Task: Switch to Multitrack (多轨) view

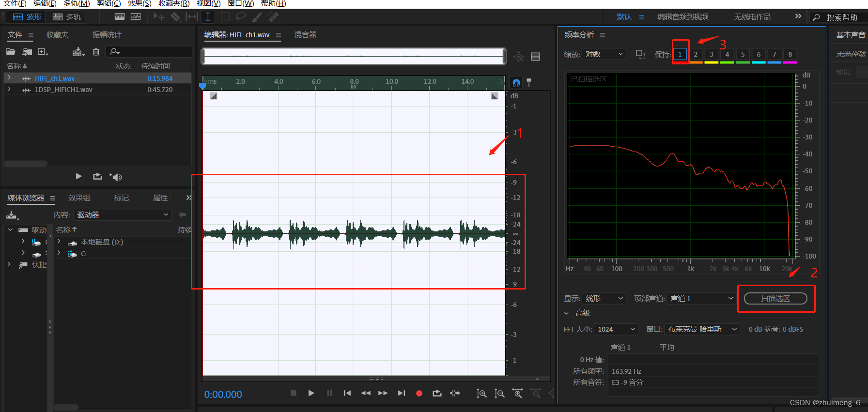Action: pos(67,17)
